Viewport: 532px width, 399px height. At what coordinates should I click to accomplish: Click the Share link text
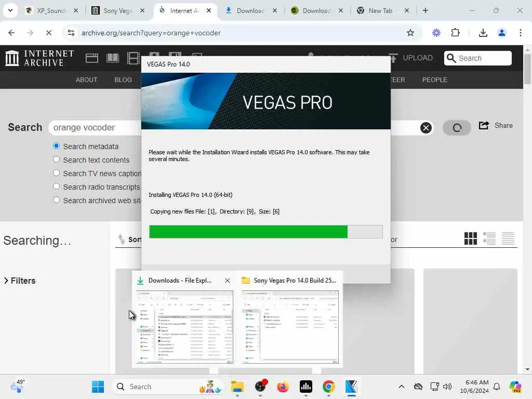503,126
